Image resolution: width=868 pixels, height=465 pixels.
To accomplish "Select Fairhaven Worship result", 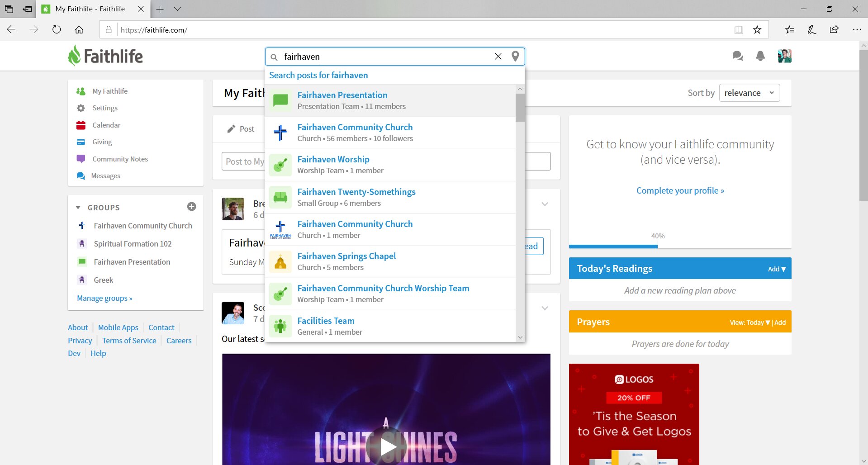I will 390,165.
